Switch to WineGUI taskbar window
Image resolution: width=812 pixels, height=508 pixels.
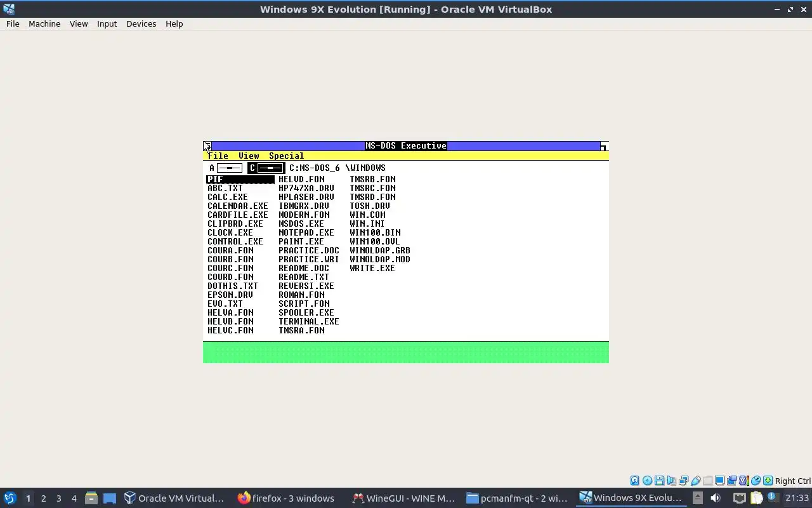click(x=403, y=498)
